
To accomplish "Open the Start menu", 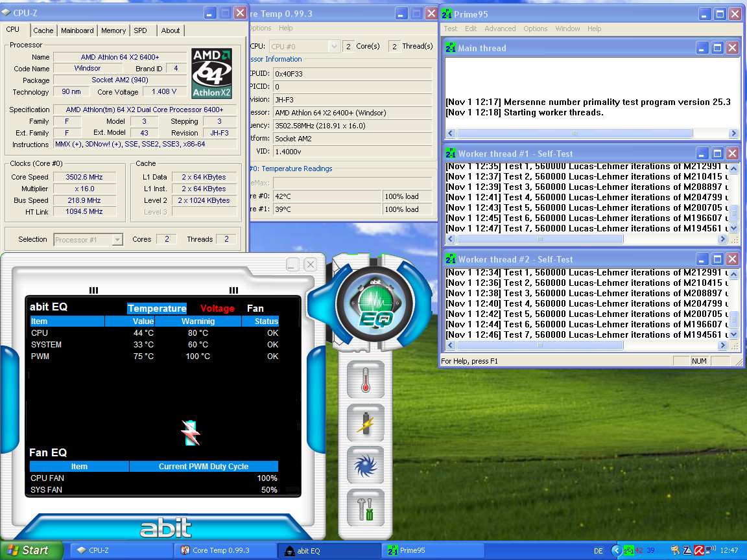I will coord(31,550).
